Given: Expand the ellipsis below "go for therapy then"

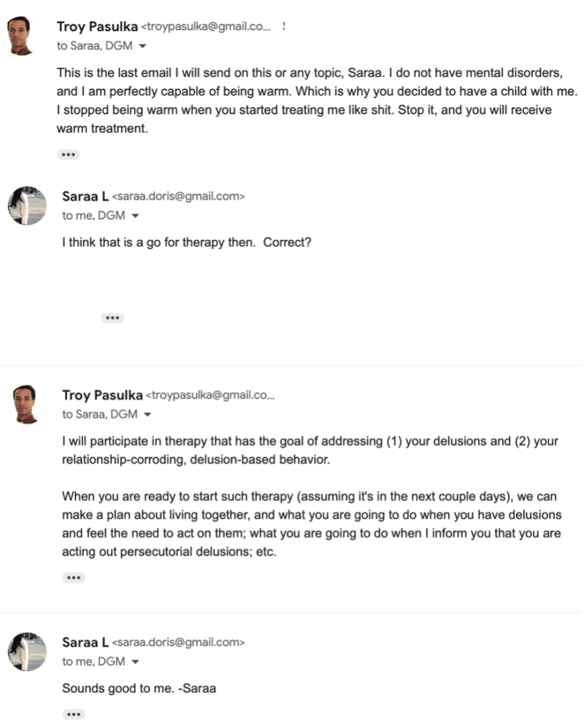Looking at the screenshot, I should (112, 318).
